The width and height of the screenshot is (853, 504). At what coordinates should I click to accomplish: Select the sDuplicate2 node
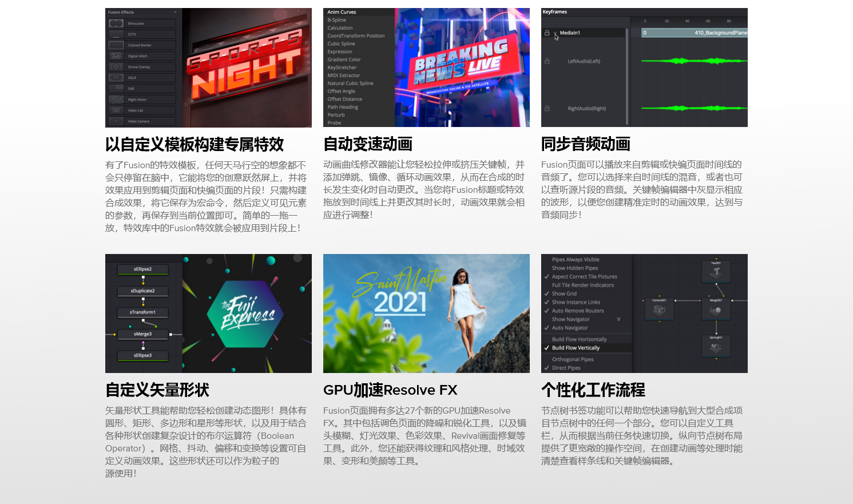tap(143, 291)
